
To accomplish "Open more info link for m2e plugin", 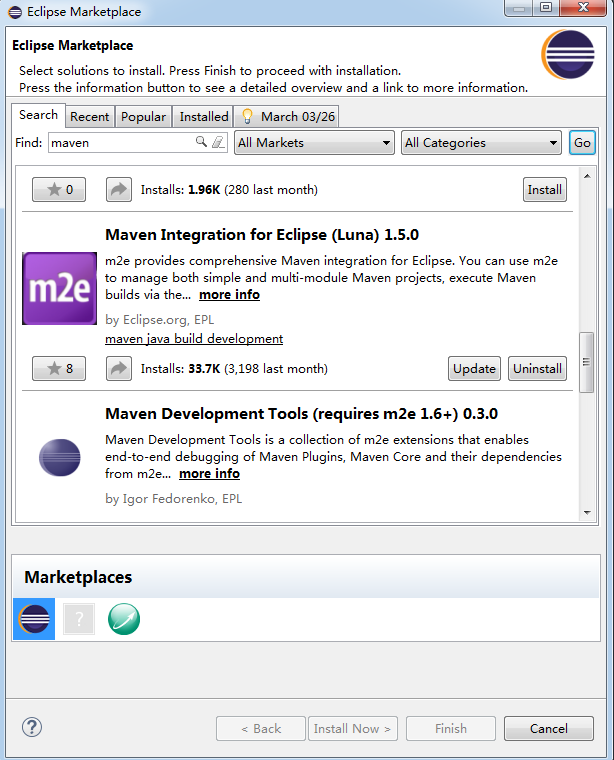I will pos(229,295).
